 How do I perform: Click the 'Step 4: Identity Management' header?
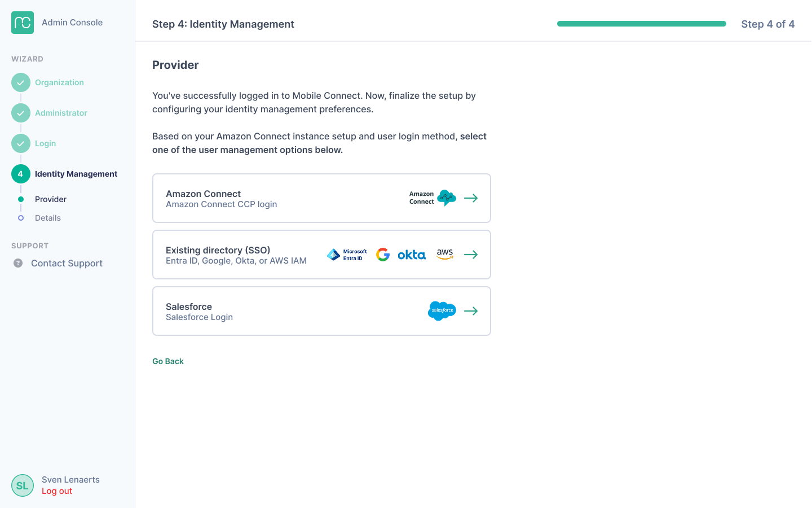[x=223, y=24]
